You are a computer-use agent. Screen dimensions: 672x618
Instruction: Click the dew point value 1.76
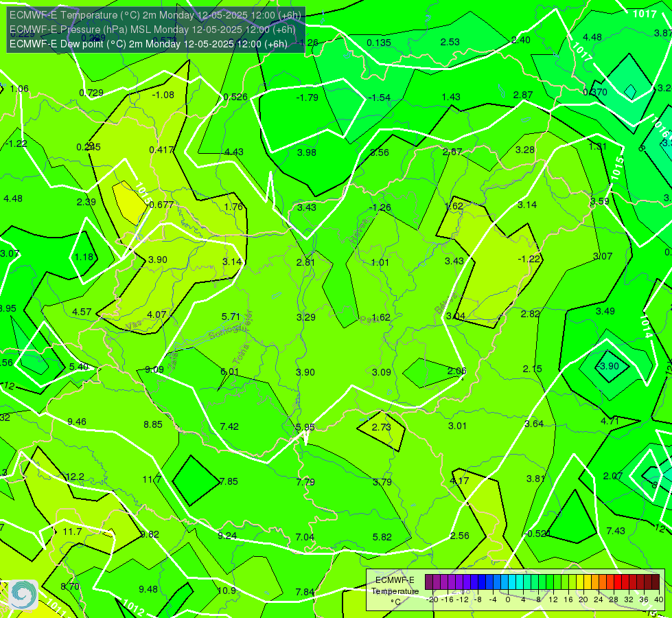[x=233, y=207]
